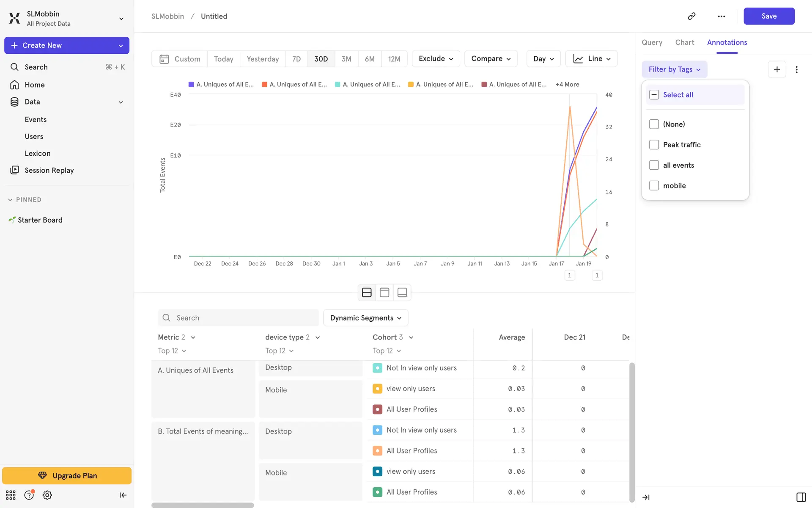
Task: Open the Line chart type dropdown
Action: coord(591,59)
